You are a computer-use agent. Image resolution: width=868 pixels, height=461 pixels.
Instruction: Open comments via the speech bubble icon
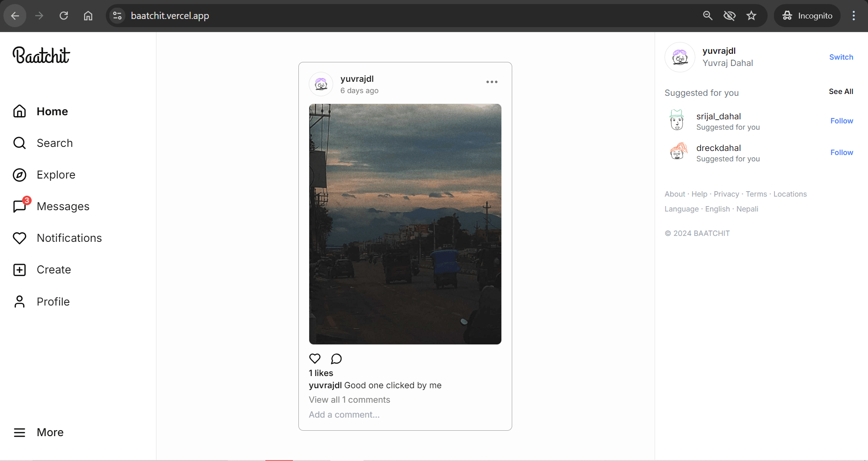point(336,358)
